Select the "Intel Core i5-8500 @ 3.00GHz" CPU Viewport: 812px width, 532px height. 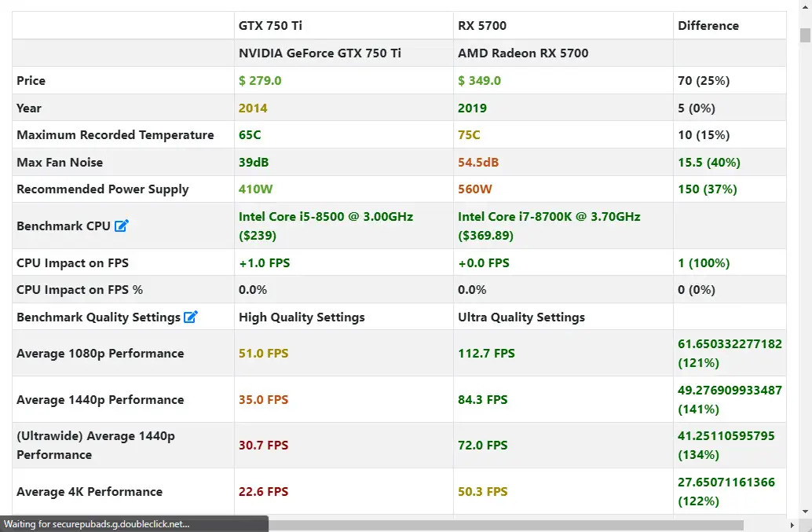click(x=326, y=217)
